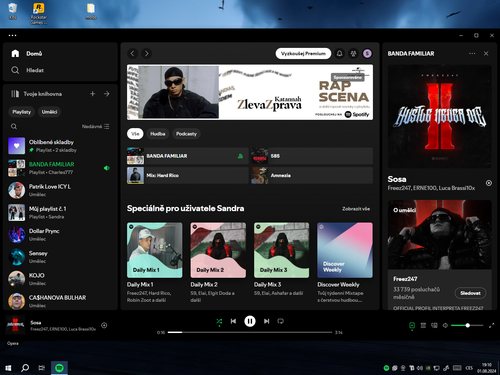500x375 pixels.
Task: Open Rap Scéna sponsored banner
Action: click(250, 92)
